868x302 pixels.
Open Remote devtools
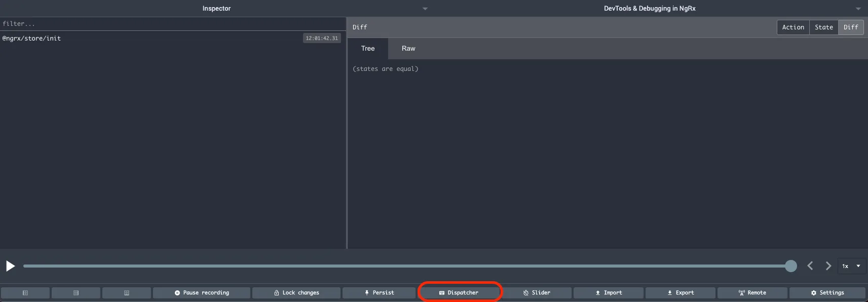(x=752, y=293)
